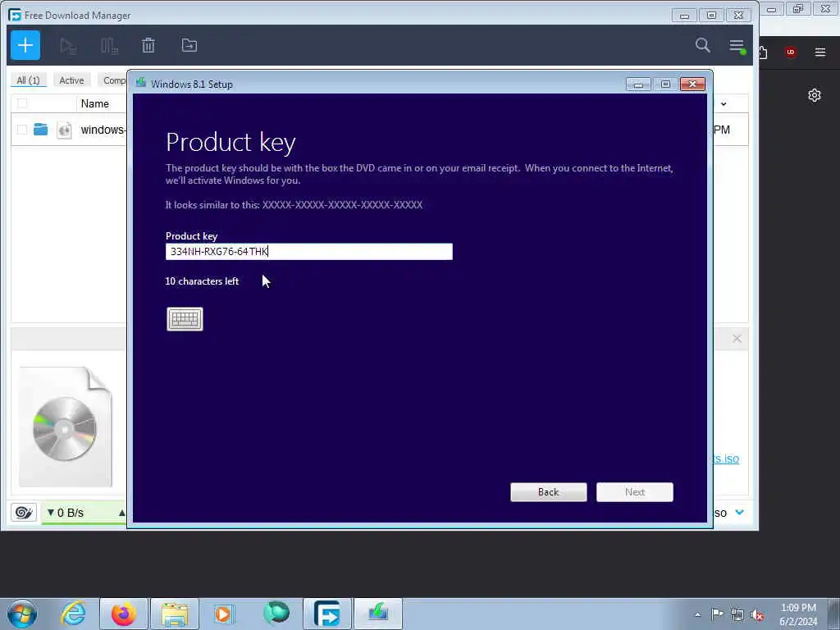
Task: Expand the bottom-right blue chevron
Action: point(739,512)
